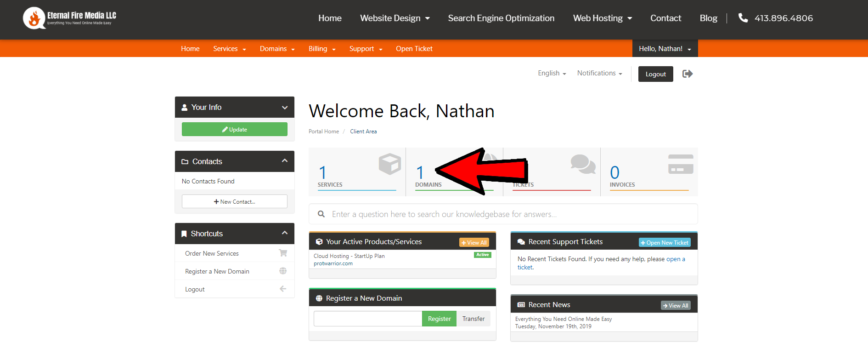Click the Portal Home breadcrumb link
The image size is (868, 354).
324,131
